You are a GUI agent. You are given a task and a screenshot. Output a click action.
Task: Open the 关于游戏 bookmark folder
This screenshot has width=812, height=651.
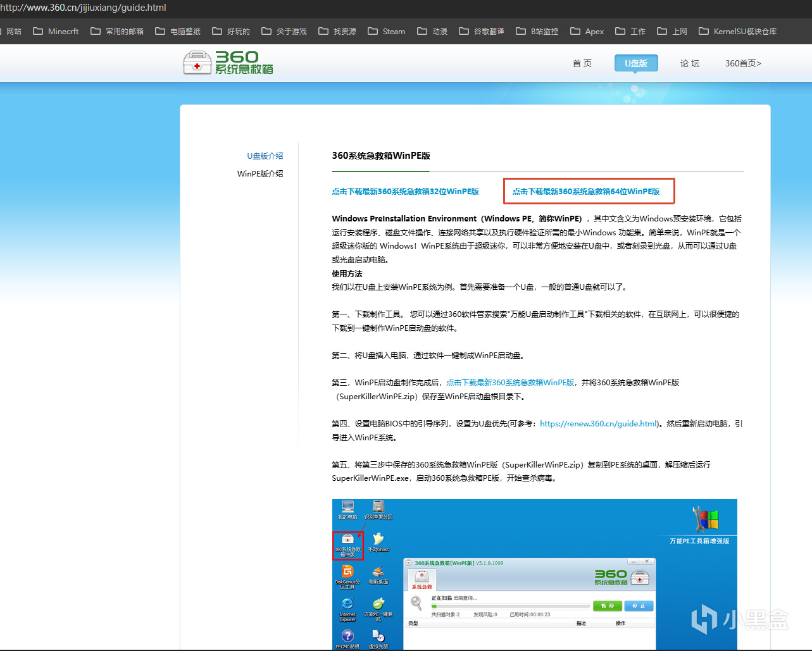click(284, 31)
